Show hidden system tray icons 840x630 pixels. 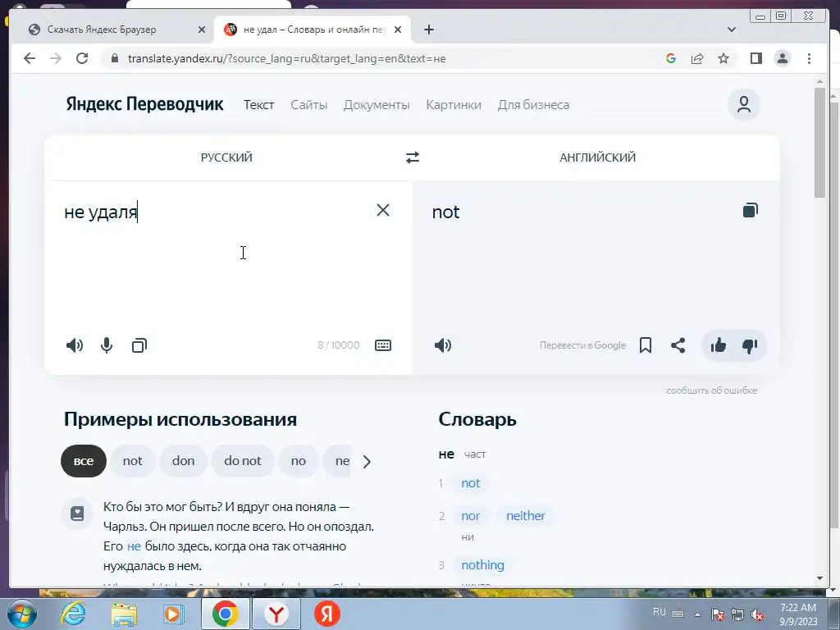[697, 614]
